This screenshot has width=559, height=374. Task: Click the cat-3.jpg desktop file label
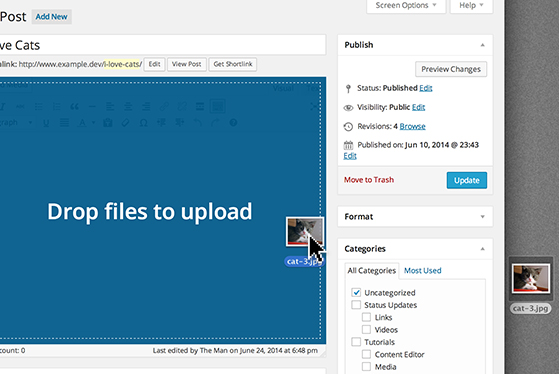pos(530,308)
